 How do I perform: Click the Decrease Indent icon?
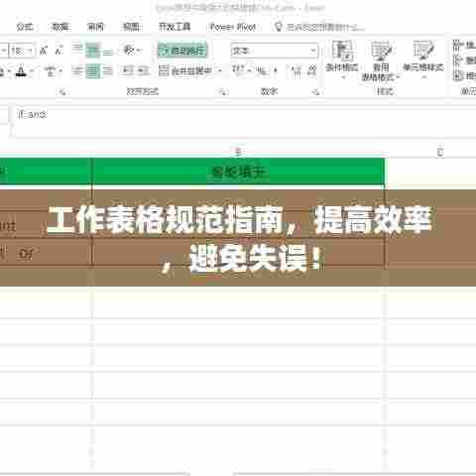[x=128, y=70]
